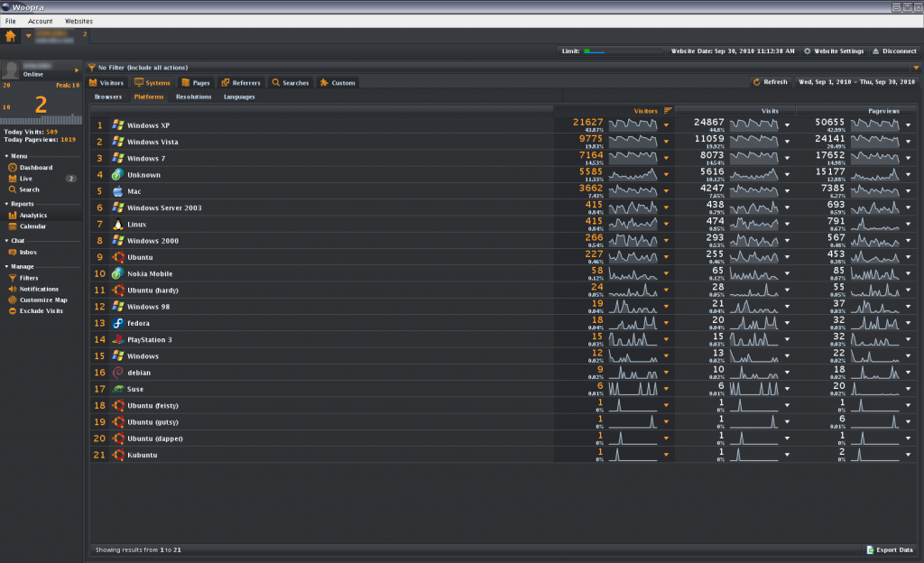This screenshot has width=924, height=563.
Task: Switch to the Searches tab
Action: click(x=291, y=82)
